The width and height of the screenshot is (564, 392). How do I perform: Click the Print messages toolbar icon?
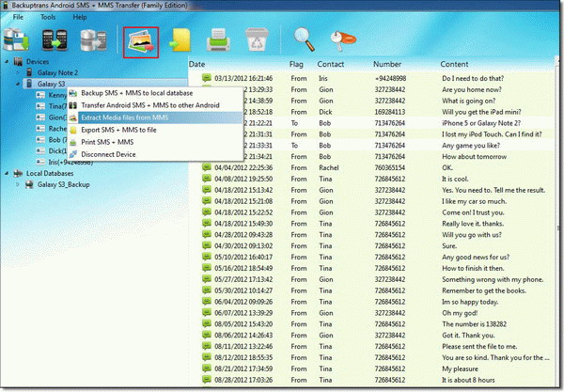[218, 40]
